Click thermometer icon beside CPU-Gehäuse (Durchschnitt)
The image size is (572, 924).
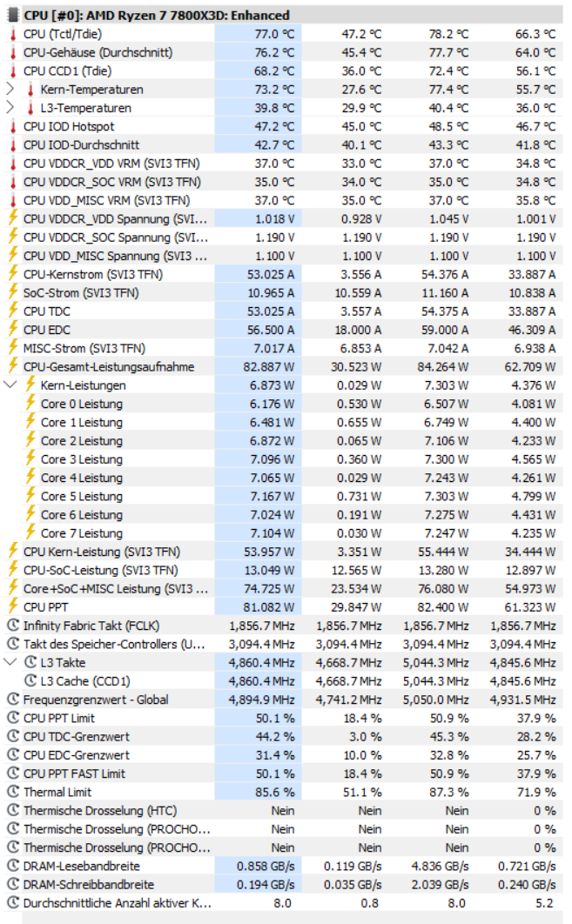pos(13,52)
